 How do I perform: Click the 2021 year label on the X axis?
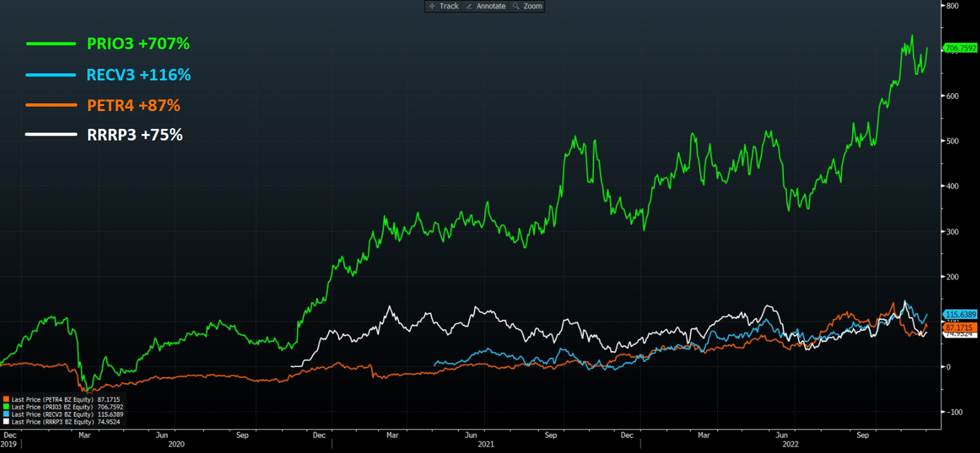[486, 444]
